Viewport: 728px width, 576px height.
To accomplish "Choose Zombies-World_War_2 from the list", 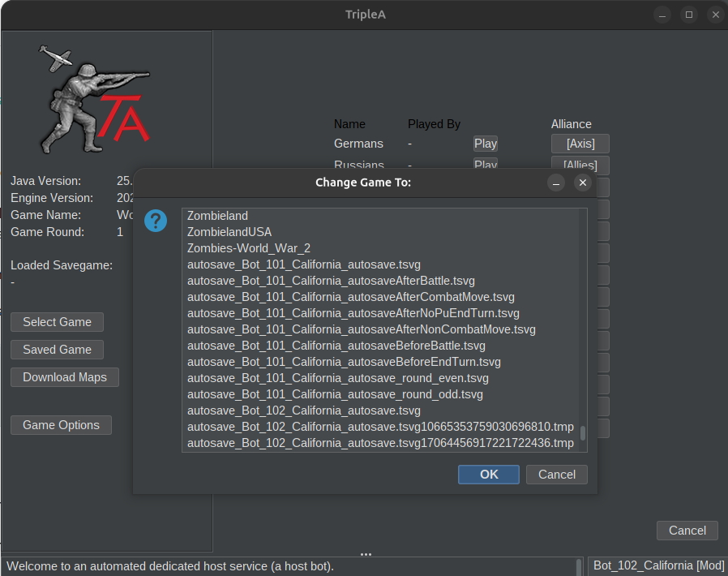I will 381,248.
